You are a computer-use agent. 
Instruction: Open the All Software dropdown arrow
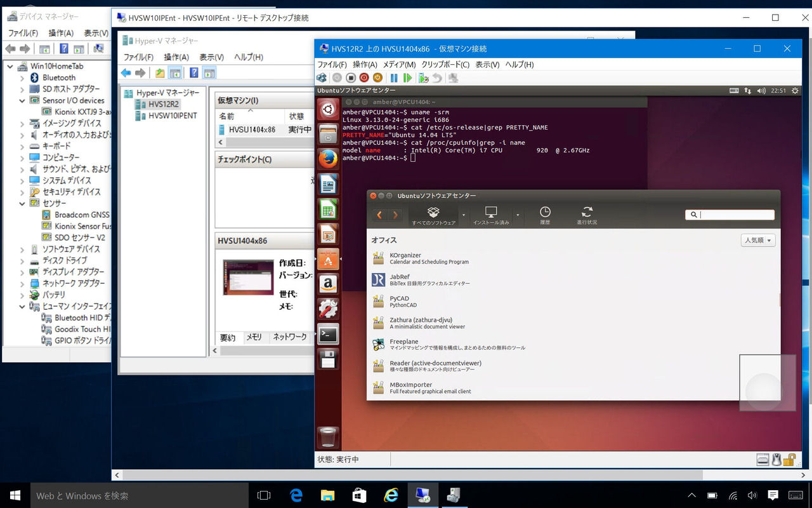click(x=463, y=215)
